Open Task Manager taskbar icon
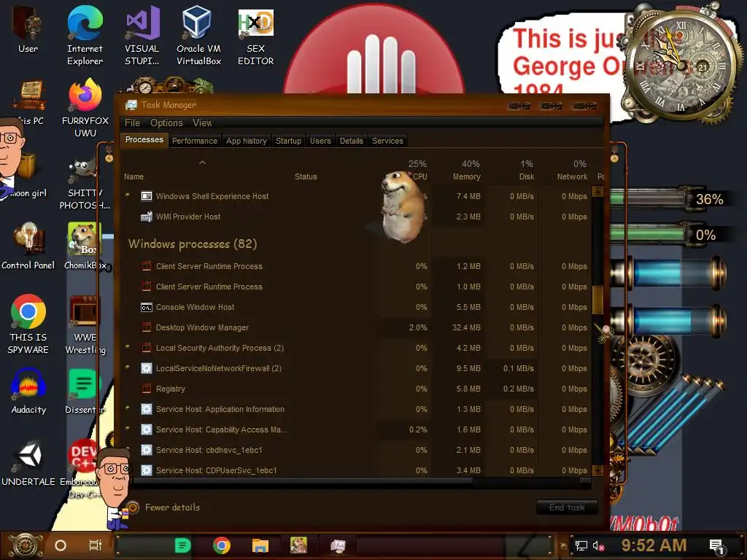This screenshot has height=560, width=747. [338, 545]
